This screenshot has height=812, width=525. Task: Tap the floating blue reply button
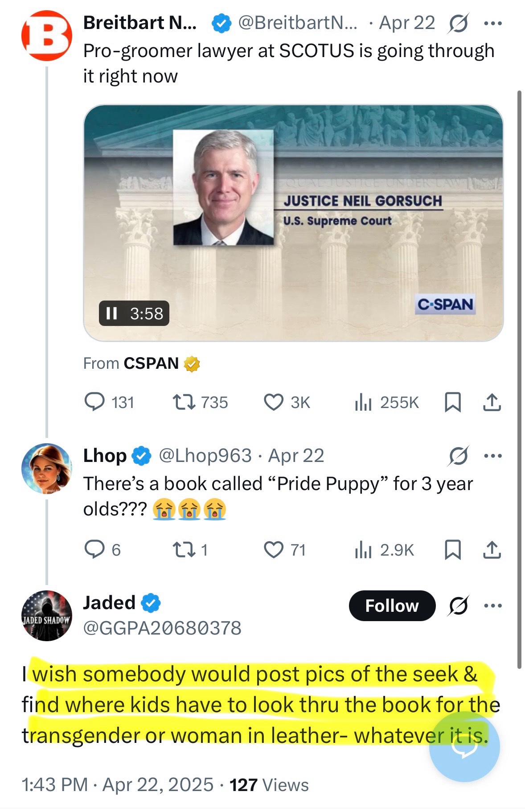pyautogui.click(x=464, y=746)
